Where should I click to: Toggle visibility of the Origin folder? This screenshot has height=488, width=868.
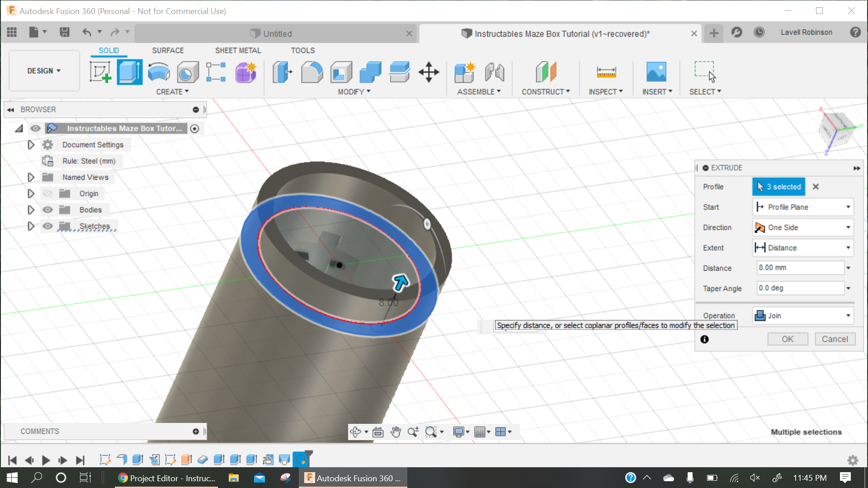tap(47, 193)
